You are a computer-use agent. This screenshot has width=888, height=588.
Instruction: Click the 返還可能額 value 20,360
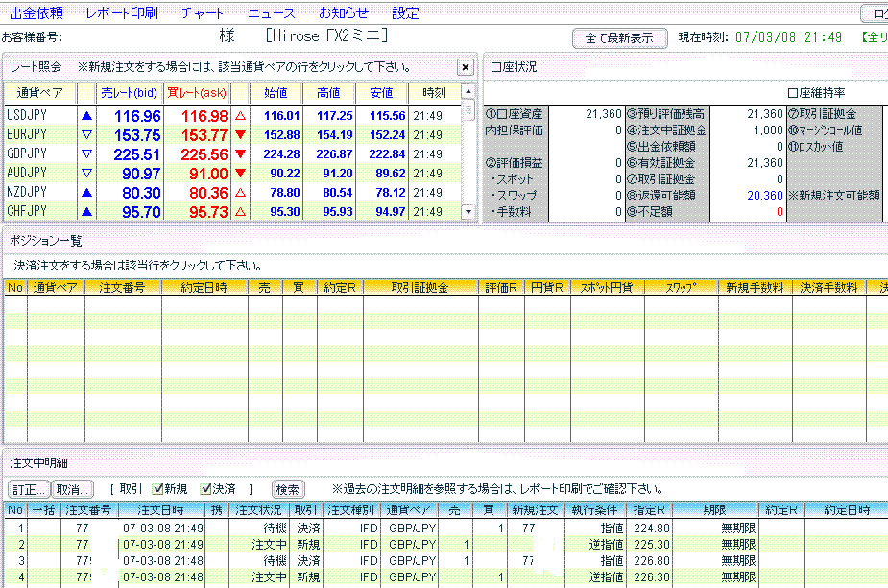765,196
